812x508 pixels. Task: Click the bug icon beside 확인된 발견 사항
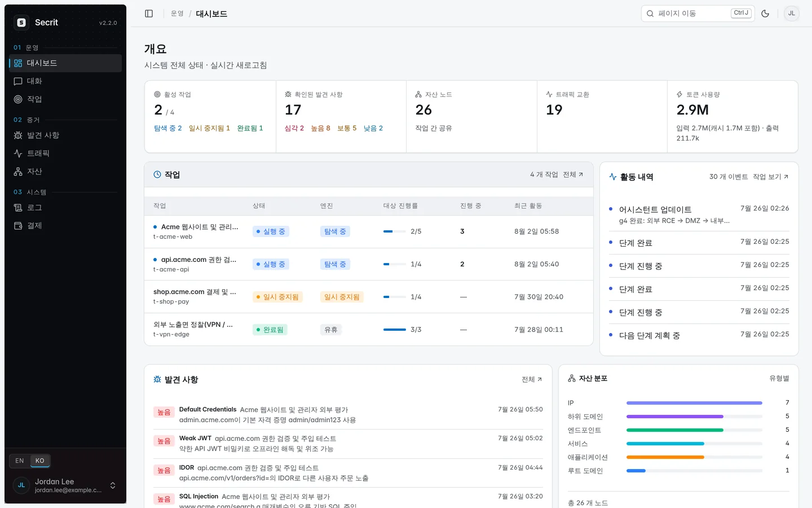(288, 94)
